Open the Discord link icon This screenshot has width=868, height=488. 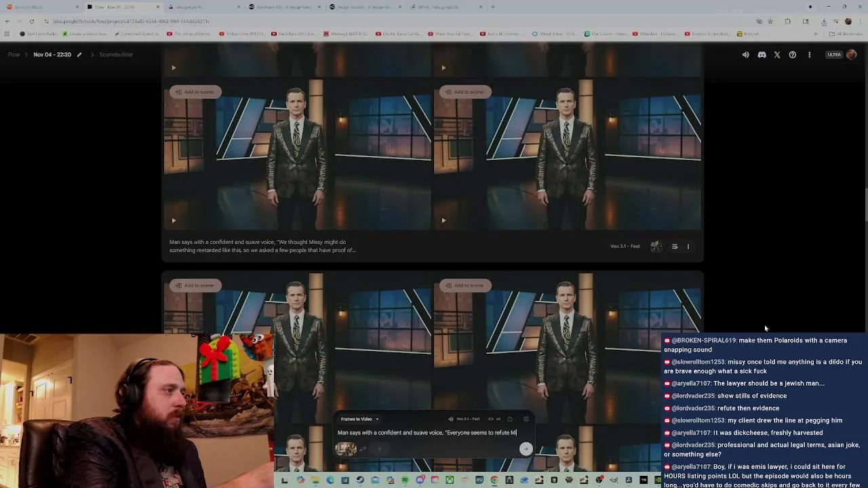[x=762, y=55]
